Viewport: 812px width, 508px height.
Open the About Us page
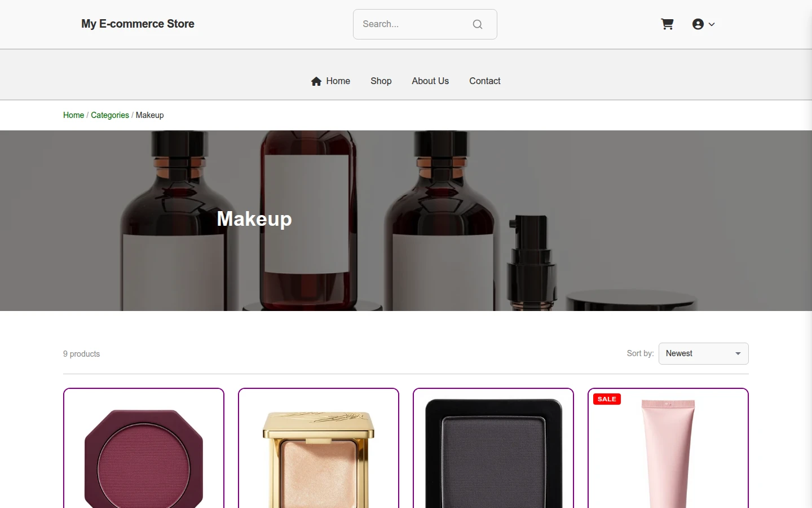tap(430, 81)
